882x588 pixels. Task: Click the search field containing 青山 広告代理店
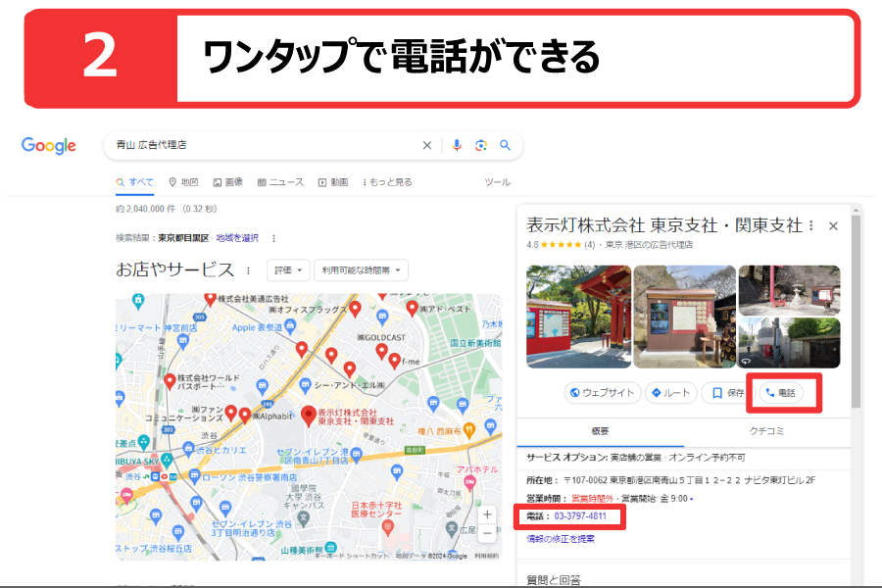pos(266,145)
